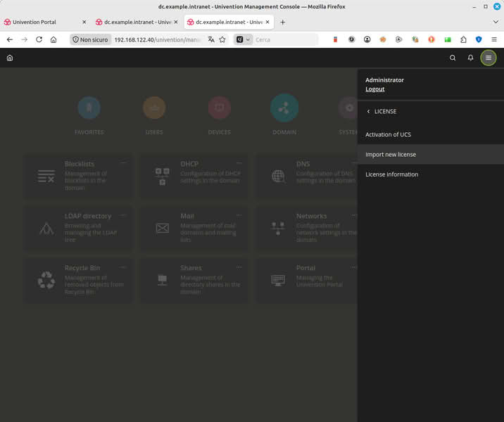Switch to second dc.example.intranet tab
Viewport: 504px width, 422px height.
(137, 23)
